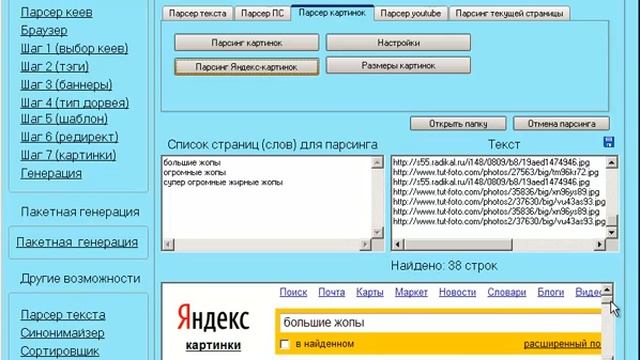
Task: Open the Парсер текста tab
Action: coord(198,13)
